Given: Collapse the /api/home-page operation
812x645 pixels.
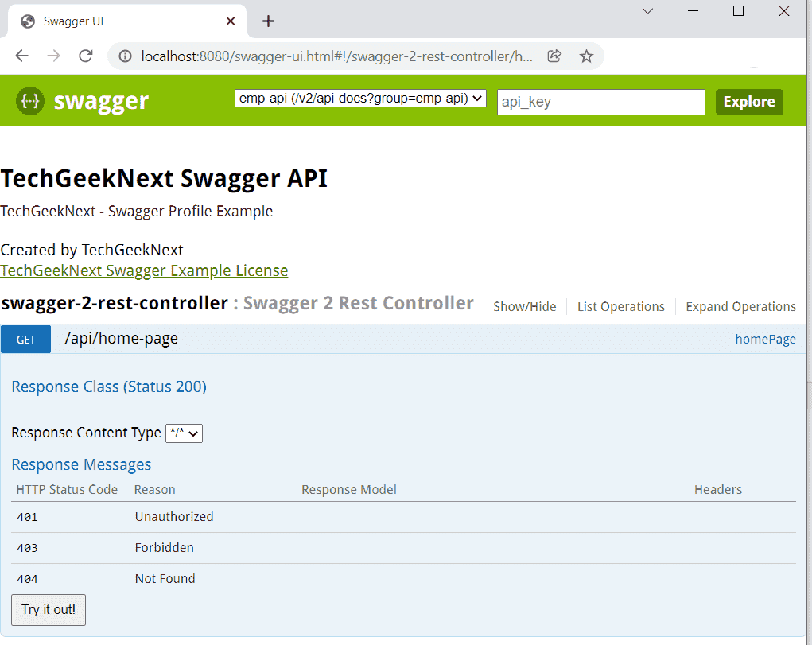Looking at the screenshot, I should point(121,338).
